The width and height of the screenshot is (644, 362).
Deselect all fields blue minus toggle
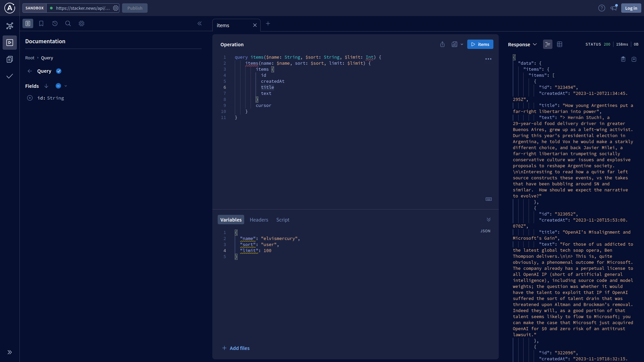[x=58, y=86]
